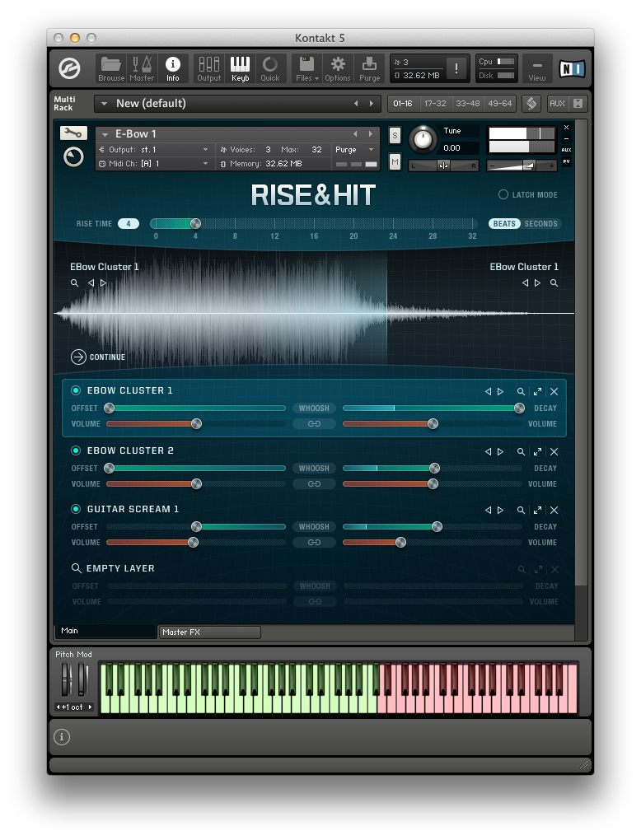This screenshot has width=641, height=840.
Task: Link the volumes of EBow Cluster 1
Action: [314, 424]
